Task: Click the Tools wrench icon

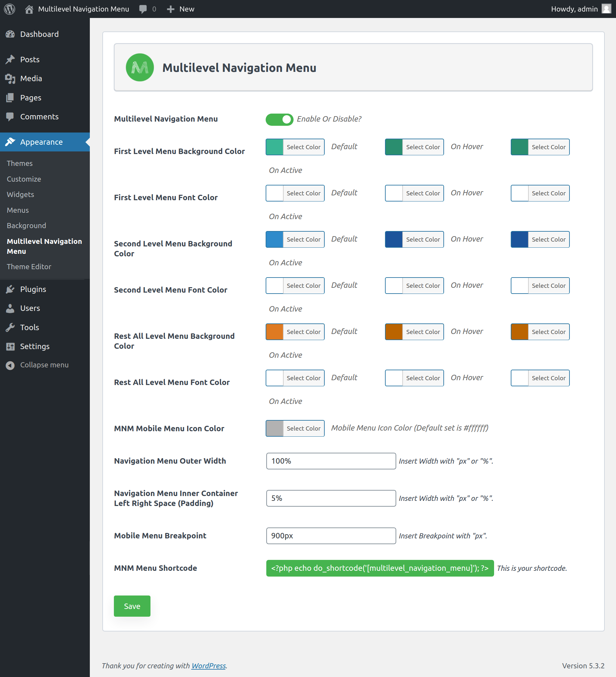Action: [10, 327]
